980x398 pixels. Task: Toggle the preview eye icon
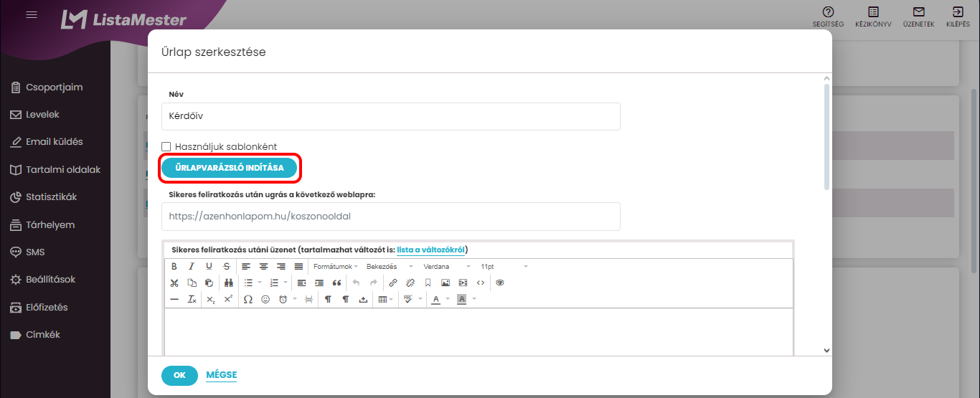pos(500,283)
